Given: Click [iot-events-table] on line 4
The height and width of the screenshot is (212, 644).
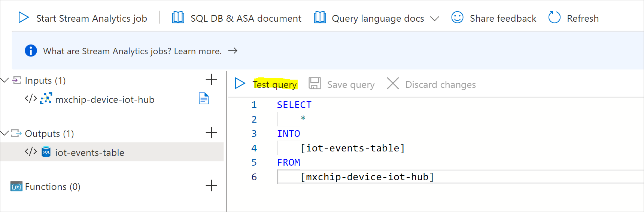Looking at the screenshot, I should point(353,148).
